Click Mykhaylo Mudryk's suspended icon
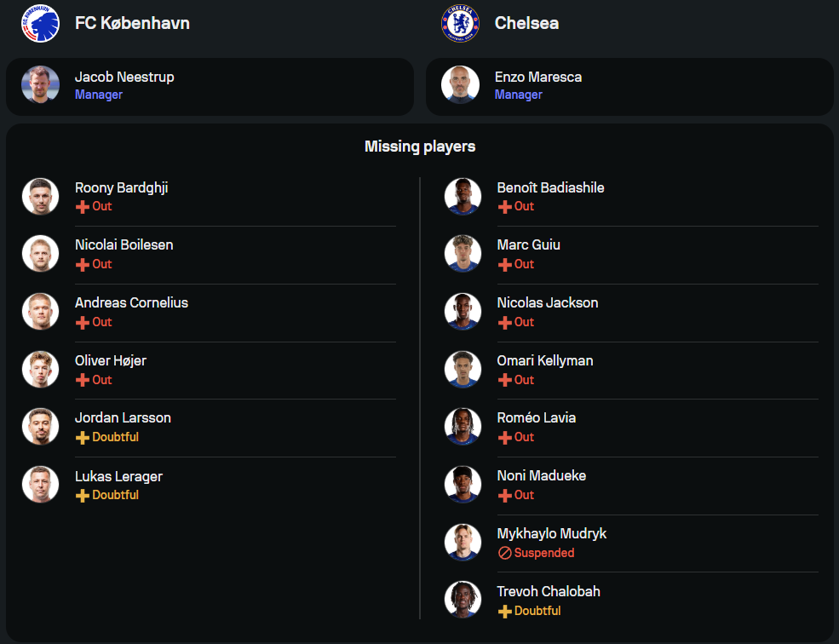The image size is (839, 644). [x=504, y=553]
